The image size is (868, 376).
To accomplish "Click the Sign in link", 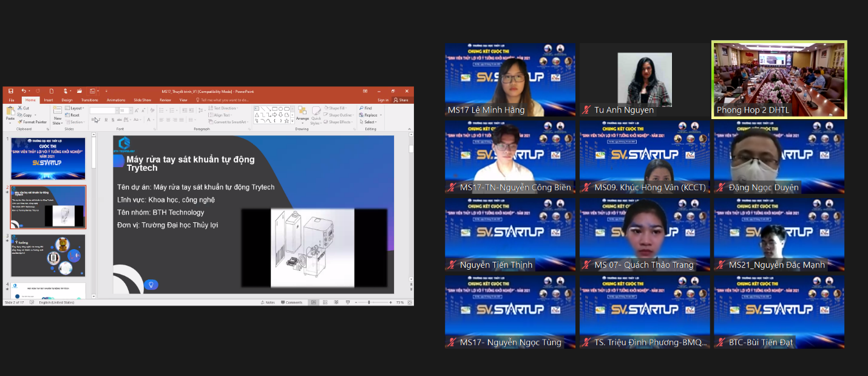I will [x=383, y=100].
